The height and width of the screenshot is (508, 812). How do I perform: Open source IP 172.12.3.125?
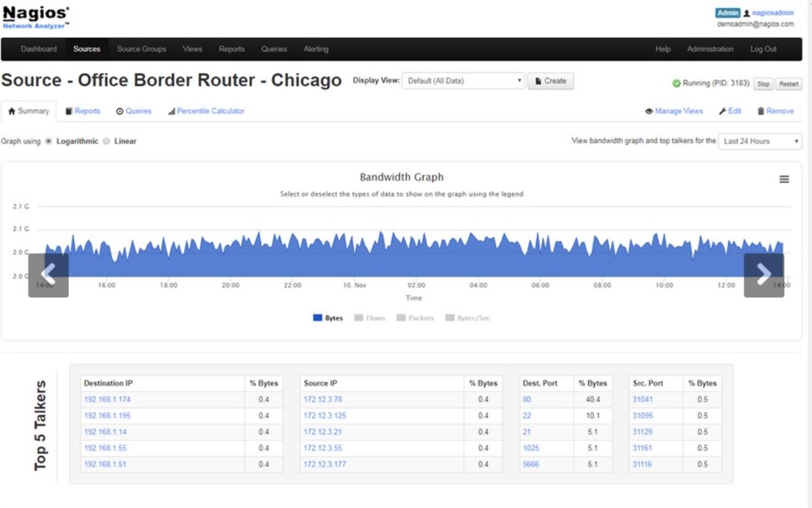[325, 416]
